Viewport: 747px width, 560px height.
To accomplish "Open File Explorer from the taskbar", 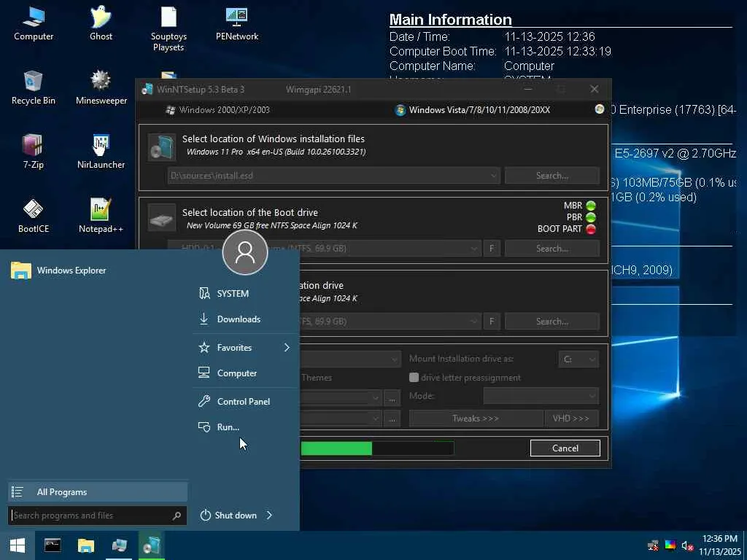I will 86,545.
